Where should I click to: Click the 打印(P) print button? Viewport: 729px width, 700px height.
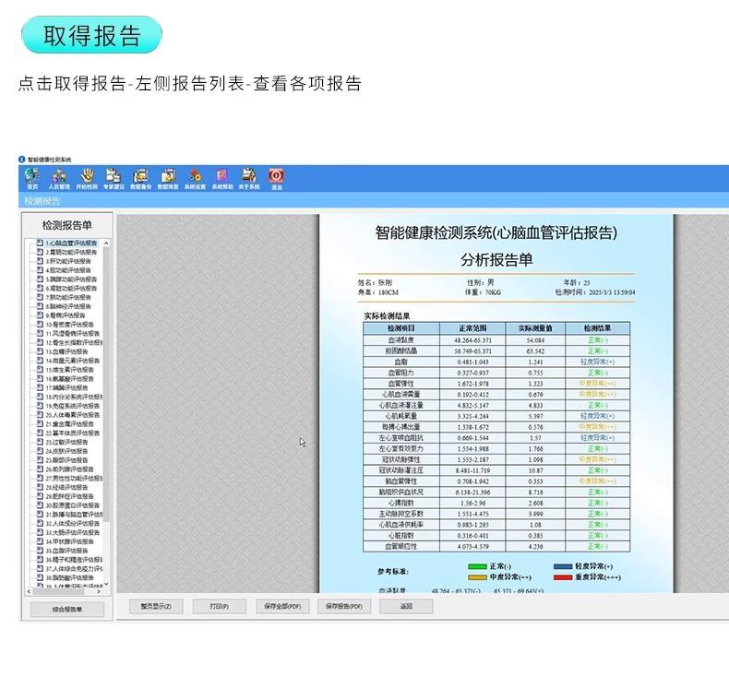tap(219, 606)
